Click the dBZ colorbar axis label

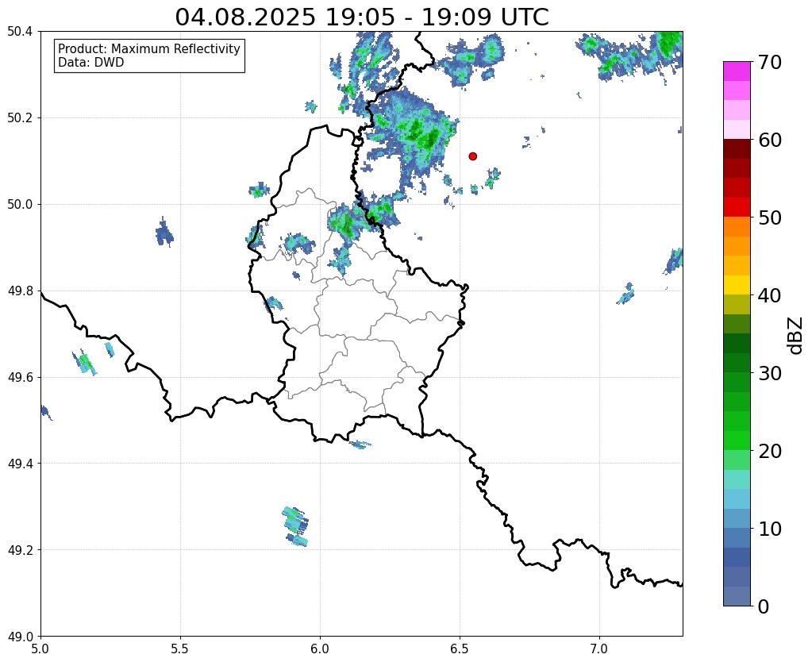[x=796, y=335]
